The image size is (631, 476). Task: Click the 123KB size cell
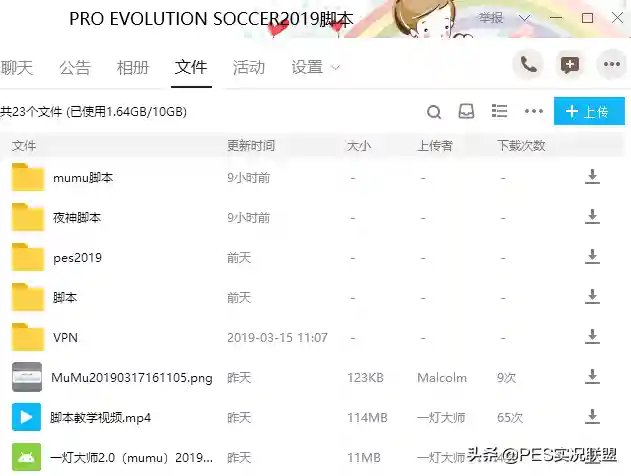pyautogui.click(x=365, y=377)
